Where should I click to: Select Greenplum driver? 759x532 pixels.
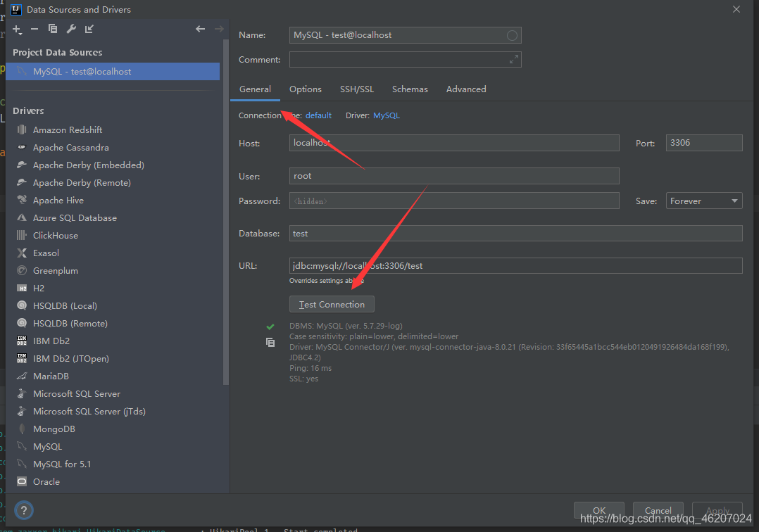coord(55,271)
